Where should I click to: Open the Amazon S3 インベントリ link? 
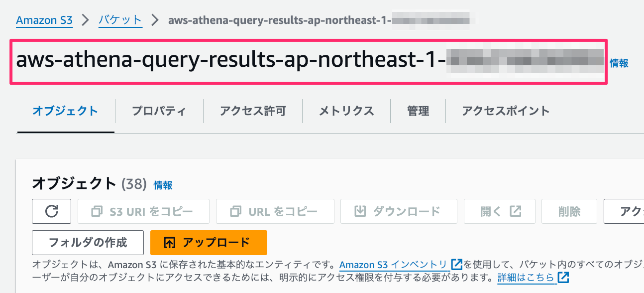pos(393,265)
